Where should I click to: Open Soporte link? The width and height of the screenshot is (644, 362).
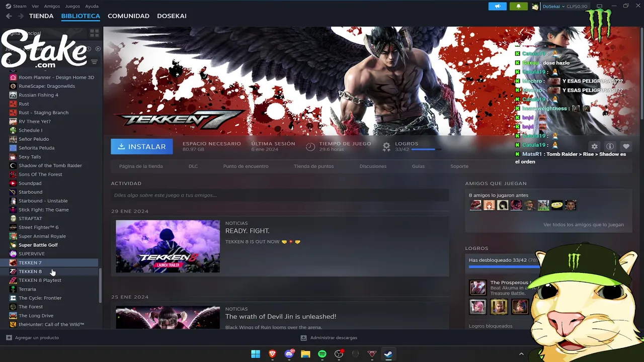pos(459,166)
